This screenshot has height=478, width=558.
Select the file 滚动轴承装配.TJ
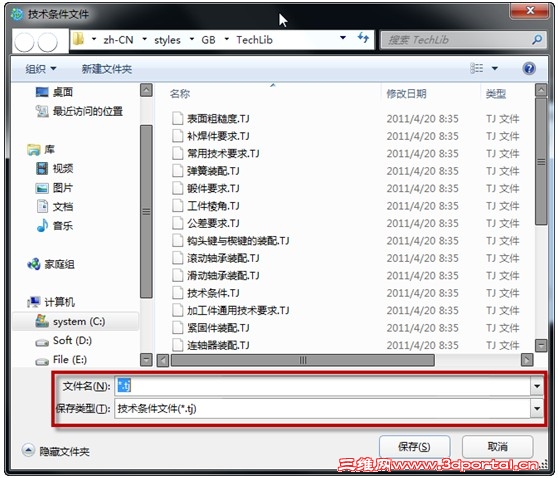(x=216, y=258)
